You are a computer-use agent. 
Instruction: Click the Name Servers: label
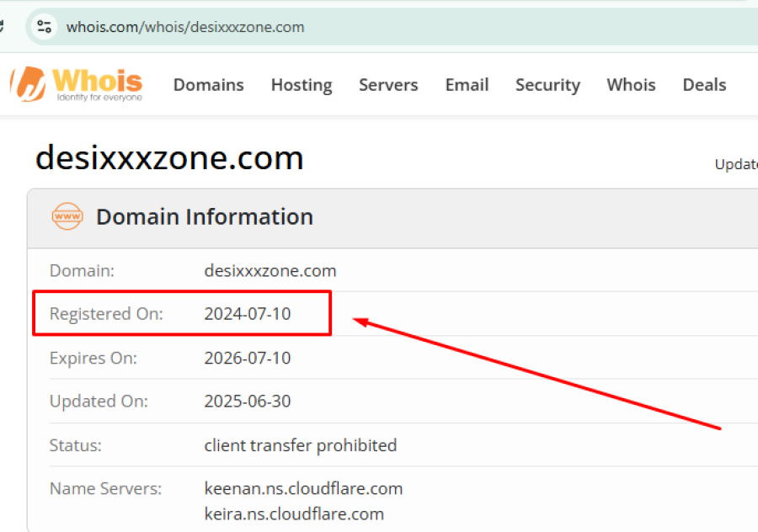point(105,488)
